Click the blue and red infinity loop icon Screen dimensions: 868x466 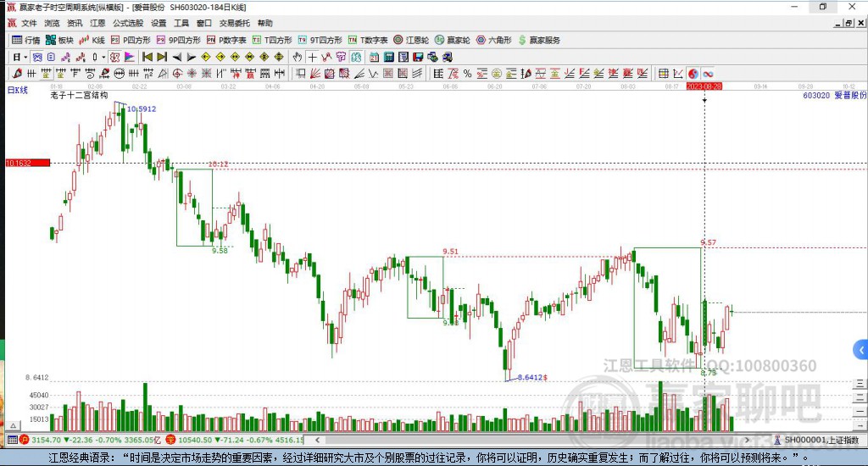click(708, 73)
